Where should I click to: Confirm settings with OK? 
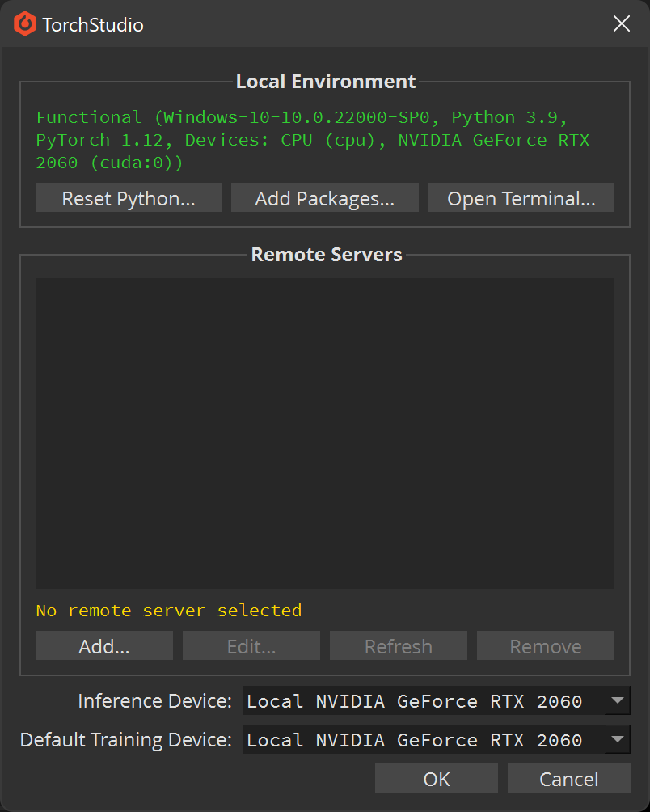437,778
